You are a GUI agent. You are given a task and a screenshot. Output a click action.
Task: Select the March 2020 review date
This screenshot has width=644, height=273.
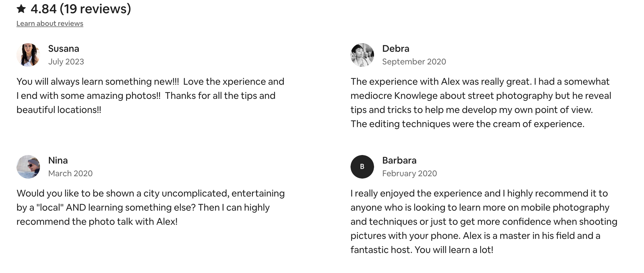(x=70, y=174)
